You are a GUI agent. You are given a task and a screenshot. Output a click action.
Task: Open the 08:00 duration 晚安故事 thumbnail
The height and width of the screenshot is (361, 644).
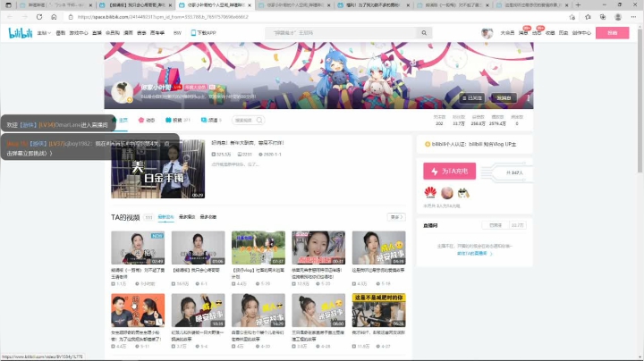click(x=318, y=310)
